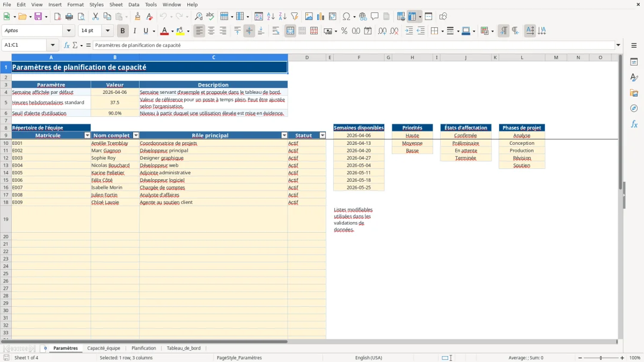Expand the formula bar
The width and height of the screenshot is (644, 362).
click(618, 45)
